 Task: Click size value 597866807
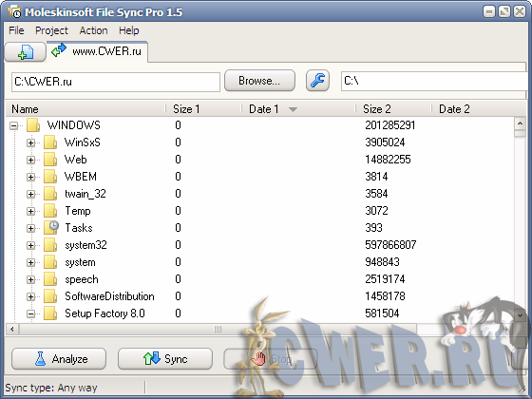click(390, 245)
